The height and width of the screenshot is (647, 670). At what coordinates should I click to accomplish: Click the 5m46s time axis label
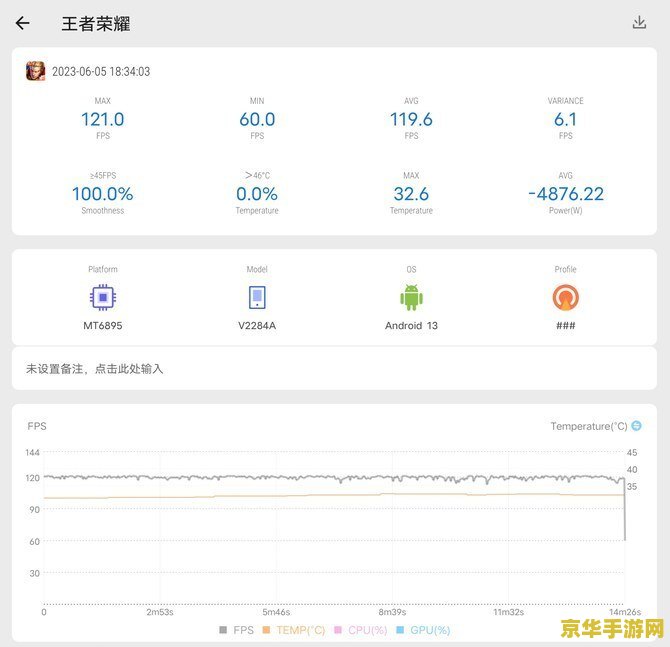(x=276, y=612)
